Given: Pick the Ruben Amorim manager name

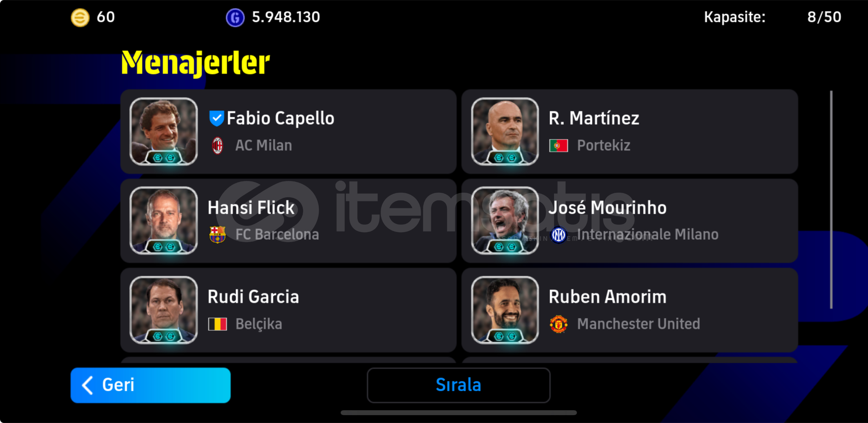Looking at the screenshot, I should click(608, 297).
